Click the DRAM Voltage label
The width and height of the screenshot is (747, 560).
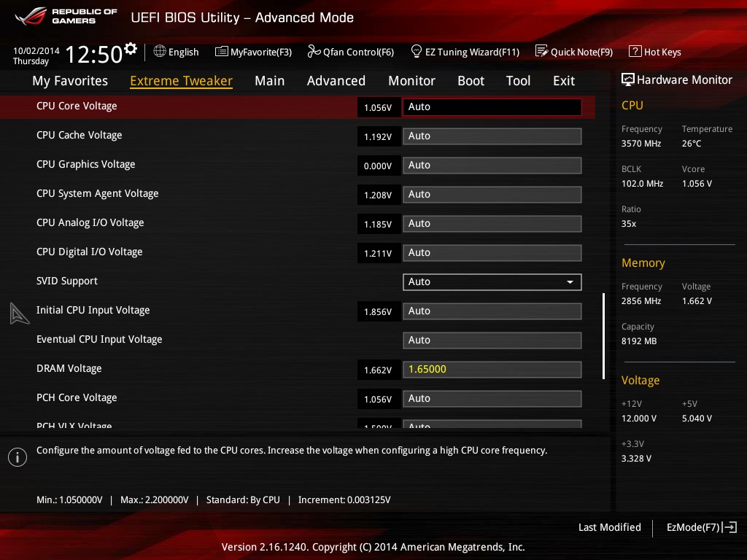69,368
